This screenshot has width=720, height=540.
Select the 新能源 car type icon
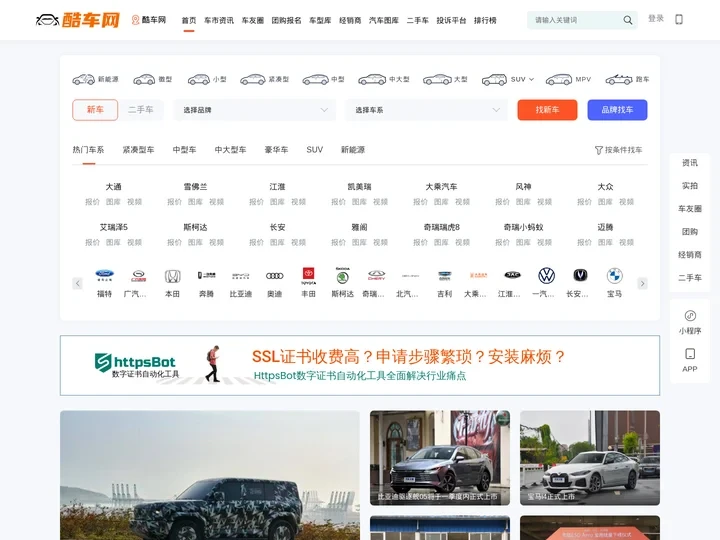pyautogui.click(x=84, y=79)
